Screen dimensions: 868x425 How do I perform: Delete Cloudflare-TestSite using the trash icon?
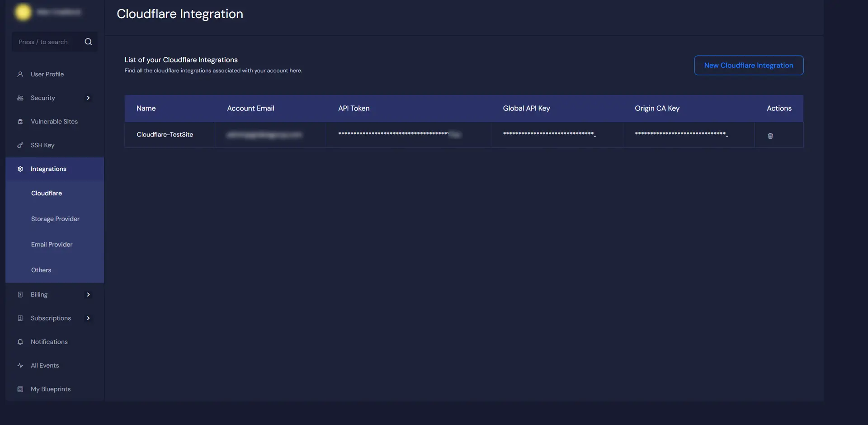[x=770, y=136]
